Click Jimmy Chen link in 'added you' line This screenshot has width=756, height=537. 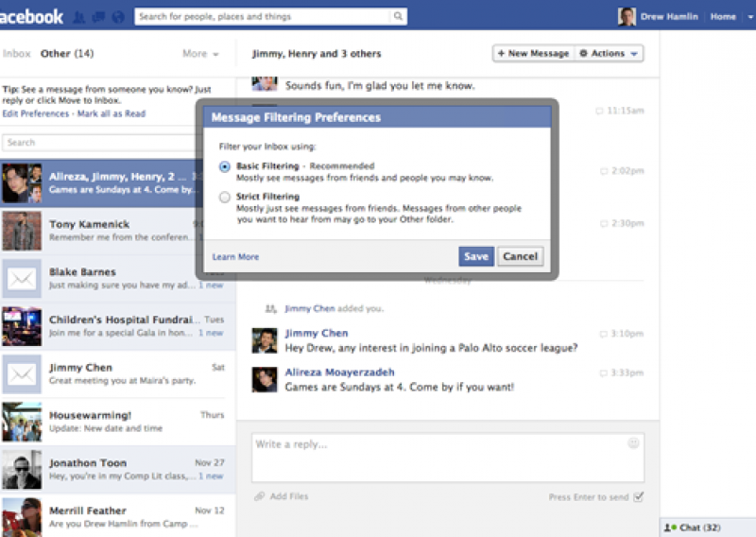(310, 308)
